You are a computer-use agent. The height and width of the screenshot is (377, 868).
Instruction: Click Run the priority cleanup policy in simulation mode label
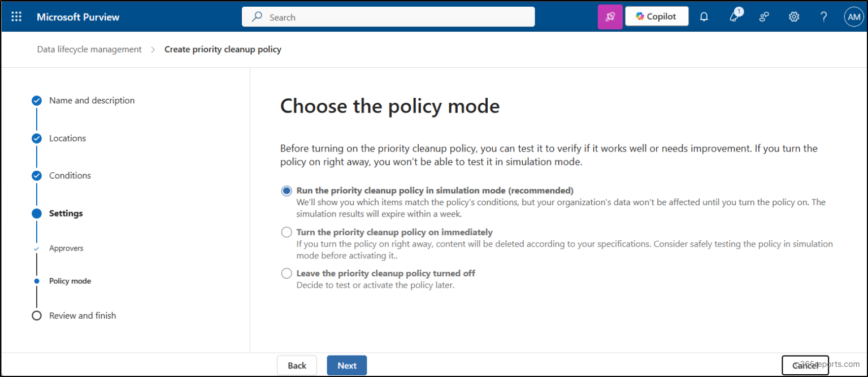tap(435, 190)
